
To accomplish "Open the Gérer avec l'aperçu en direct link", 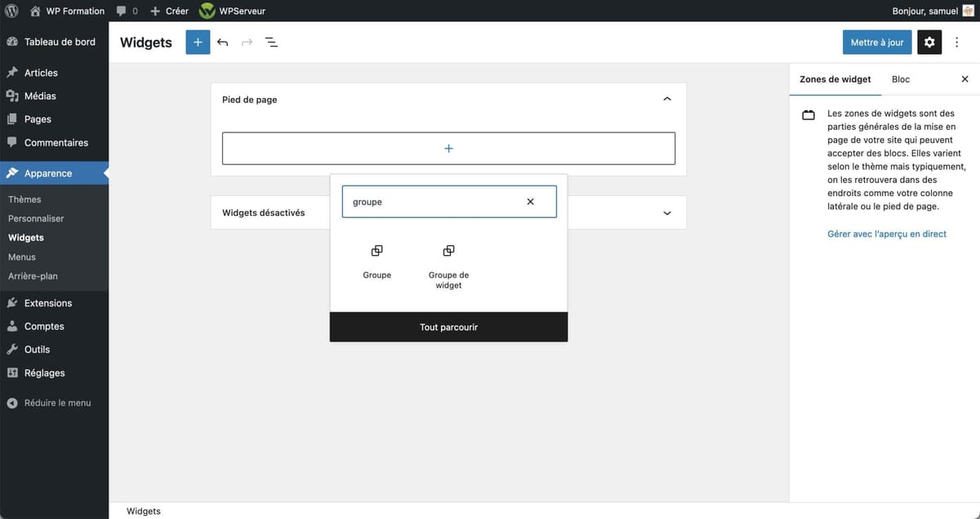I will click(886, 233).
